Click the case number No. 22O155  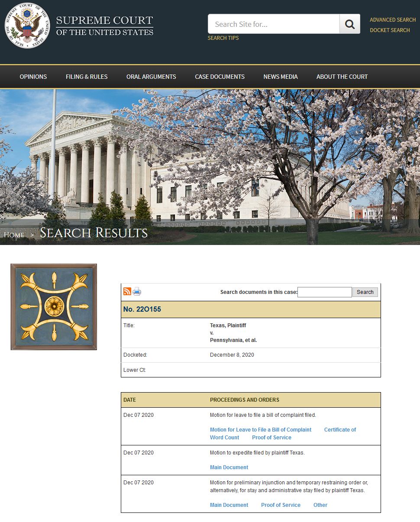point(142,309)
